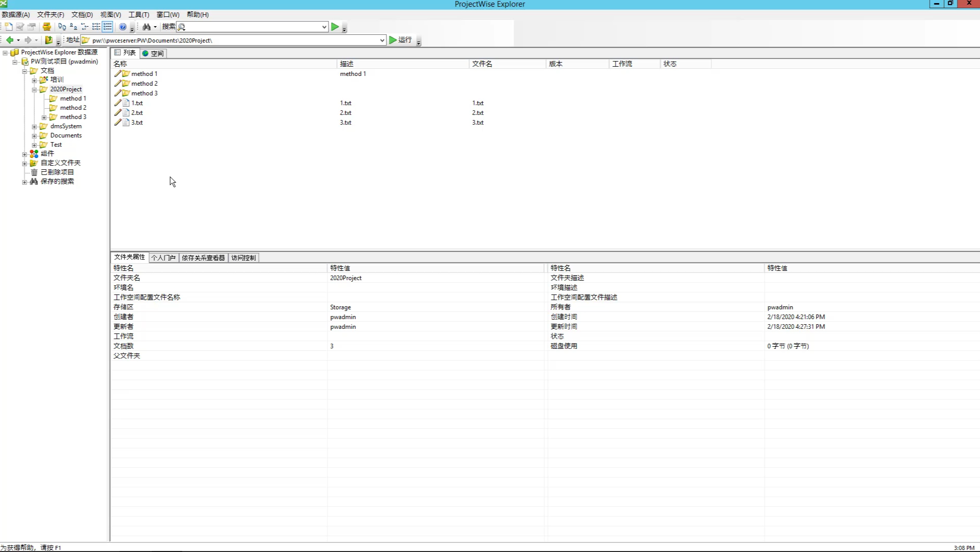Expand the 组件 node
Image resolution: width=980 pixels, height=552 pixels.
click(x=25, y=154)
